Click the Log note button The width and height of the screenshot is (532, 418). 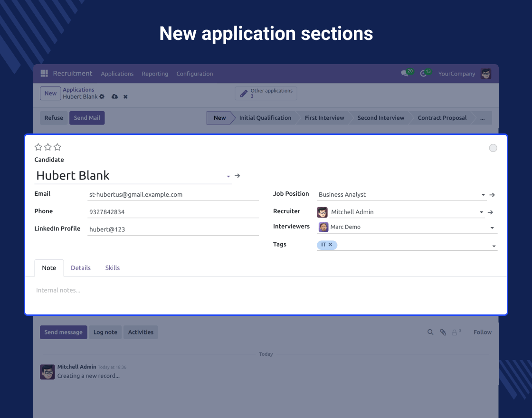[105, 332]
